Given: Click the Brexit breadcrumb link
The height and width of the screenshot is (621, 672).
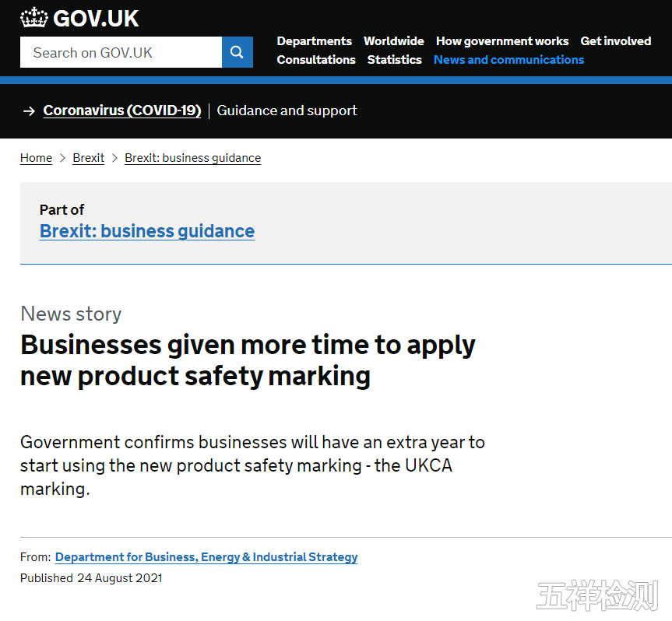Looking at the screenshot, I should pos(88,158).
